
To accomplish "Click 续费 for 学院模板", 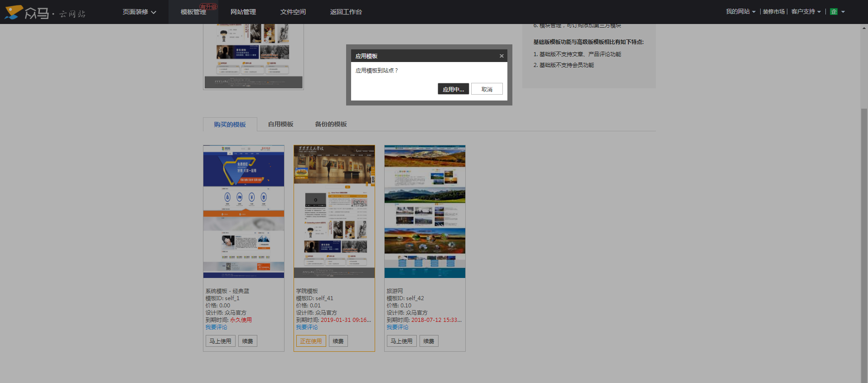I will (x=338, y=341).
